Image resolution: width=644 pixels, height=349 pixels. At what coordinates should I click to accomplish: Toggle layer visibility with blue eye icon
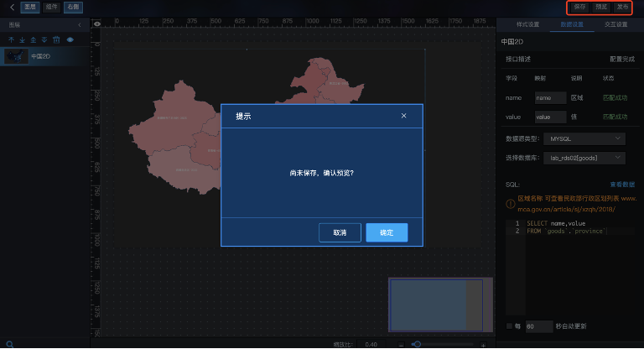(70, 40)
